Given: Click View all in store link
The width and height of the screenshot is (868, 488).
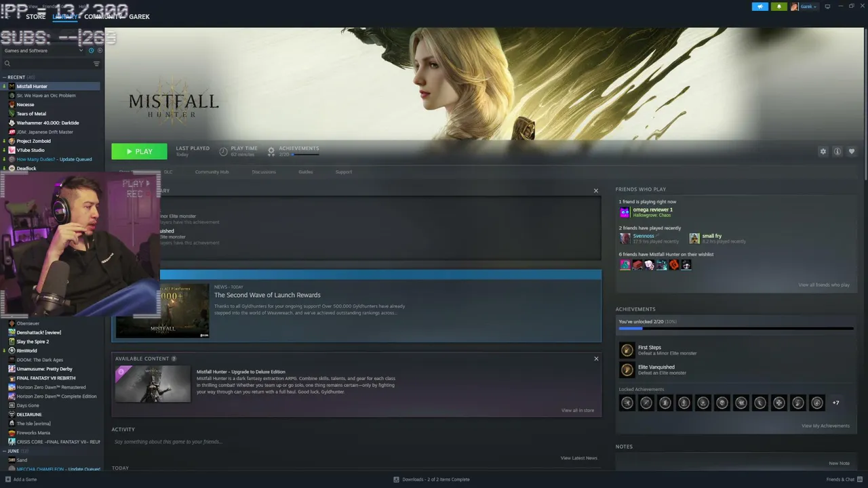Looking at the screenshot, I should click(578, 410).
